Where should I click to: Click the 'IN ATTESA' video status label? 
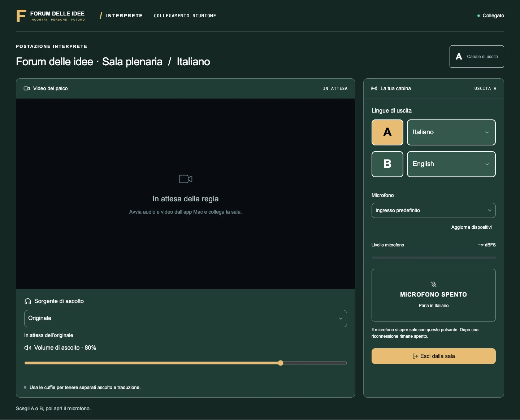(x=335, y=88)
